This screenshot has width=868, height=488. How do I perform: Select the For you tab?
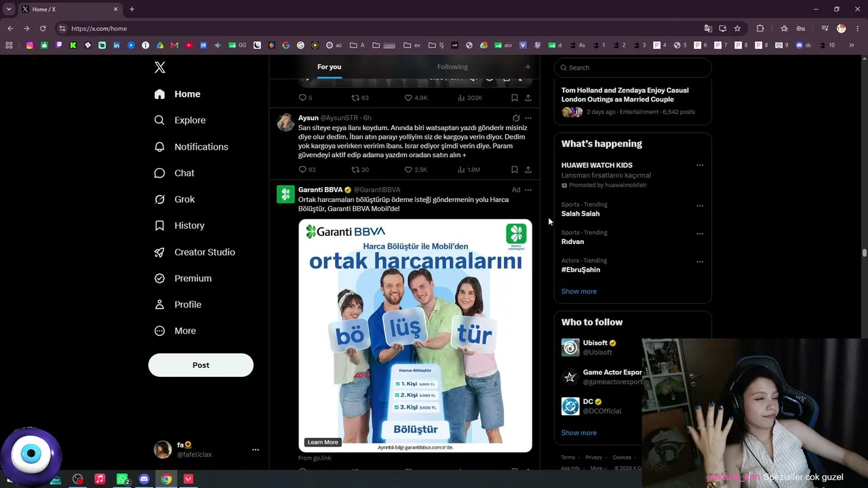pos(329,66)
